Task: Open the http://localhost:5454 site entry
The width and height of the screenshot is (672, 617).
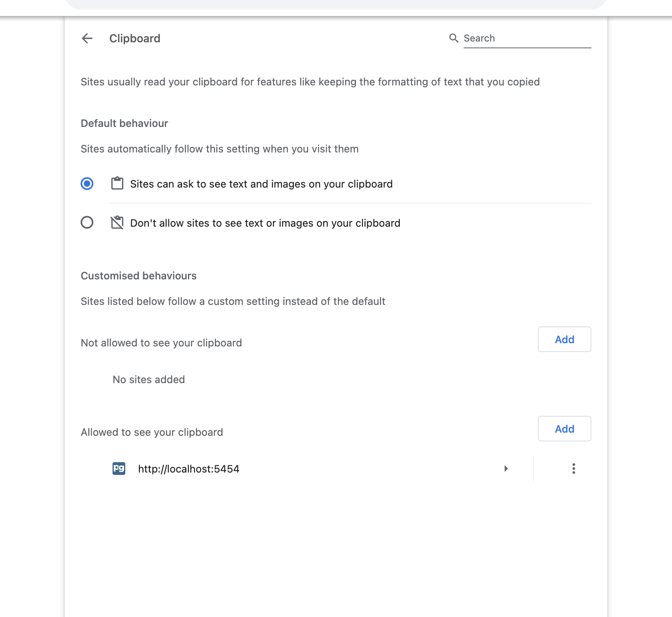Action: (x=189, y=469)
